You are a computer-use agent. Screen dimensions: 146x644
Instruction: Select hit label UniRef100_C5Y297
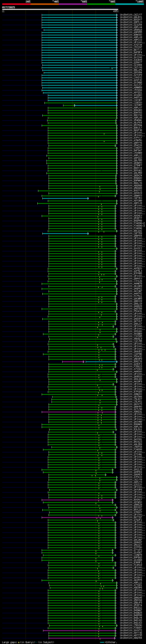point(131,48)
